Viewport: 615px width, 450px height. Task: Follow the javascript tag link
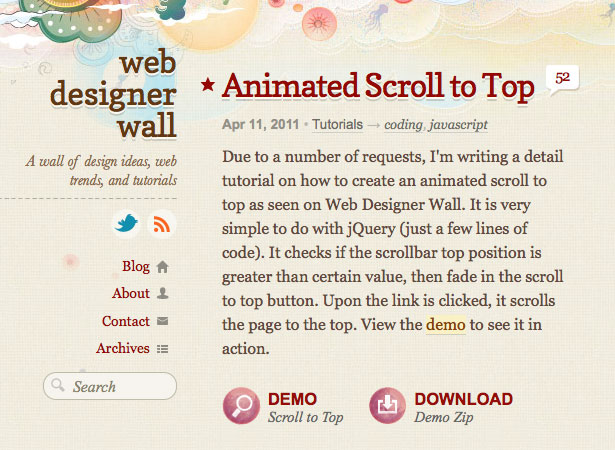click(458, 125)
